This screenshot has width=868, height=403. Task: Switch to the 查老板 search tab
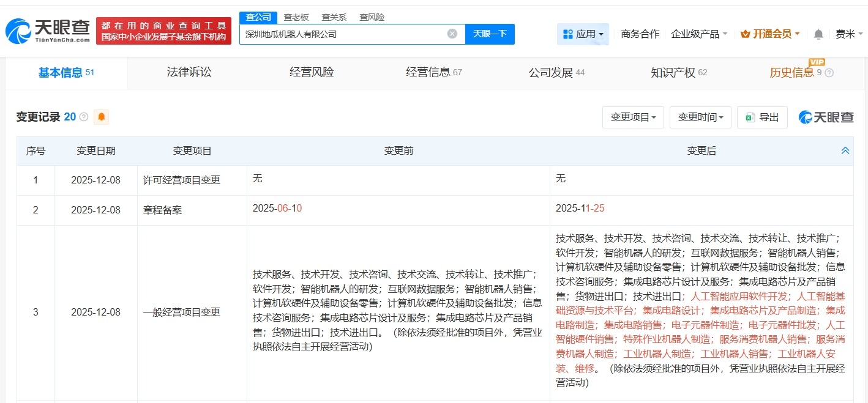point(296,17)
